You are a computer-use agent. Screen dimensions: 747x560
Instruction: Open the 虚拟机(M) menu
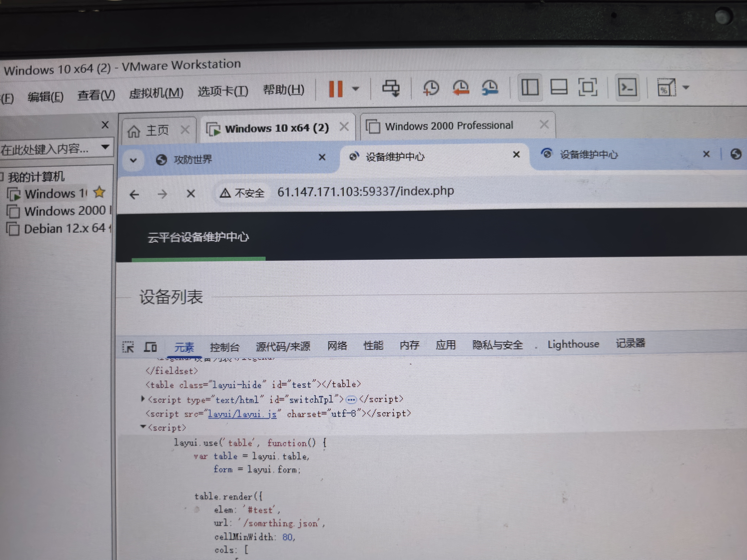coord(156,93)
